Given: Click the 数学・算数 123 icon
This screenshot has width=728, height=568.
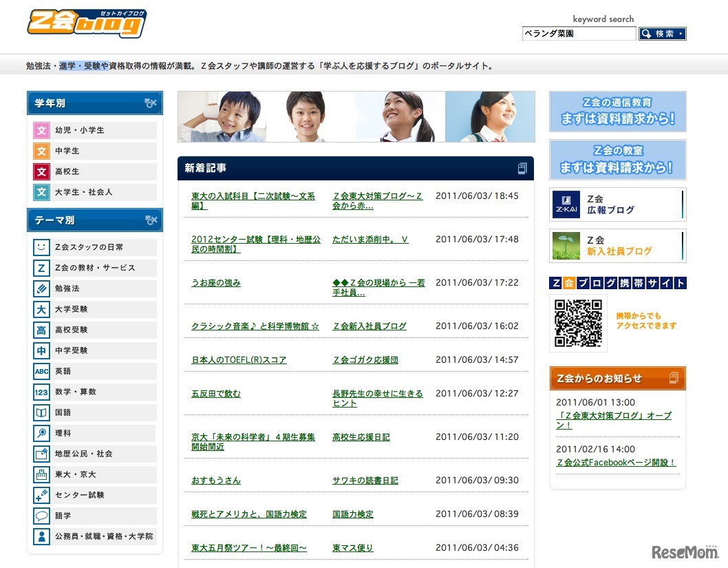Looking at the screenshot, I should (x=41, y=392).
